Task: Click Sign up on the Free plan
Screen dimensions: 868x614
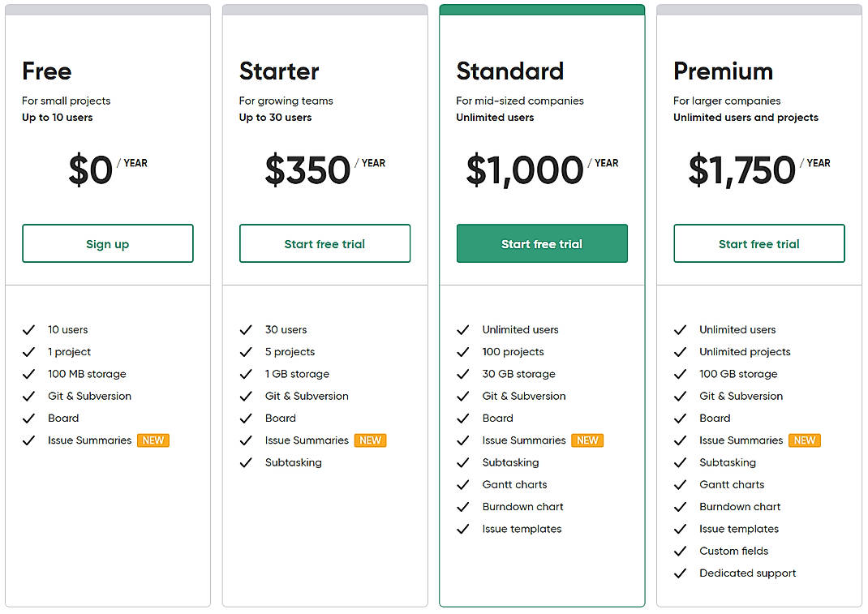Action: coord(107,243)
